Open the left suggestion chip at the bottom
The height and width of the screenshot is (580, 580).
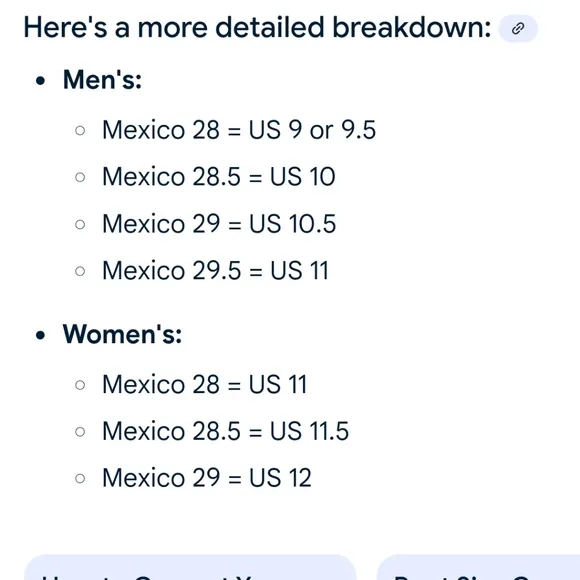[190, 567]
